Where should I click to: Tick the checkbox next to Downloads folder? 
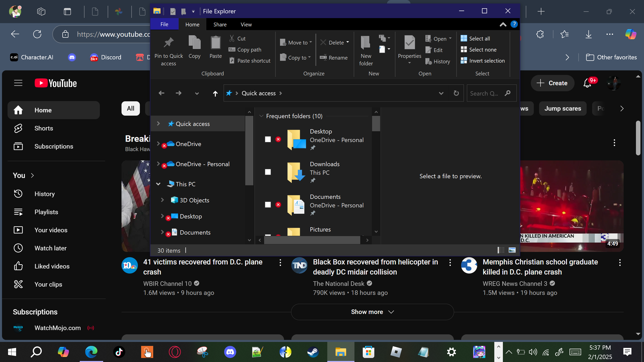tap(268, 172)
